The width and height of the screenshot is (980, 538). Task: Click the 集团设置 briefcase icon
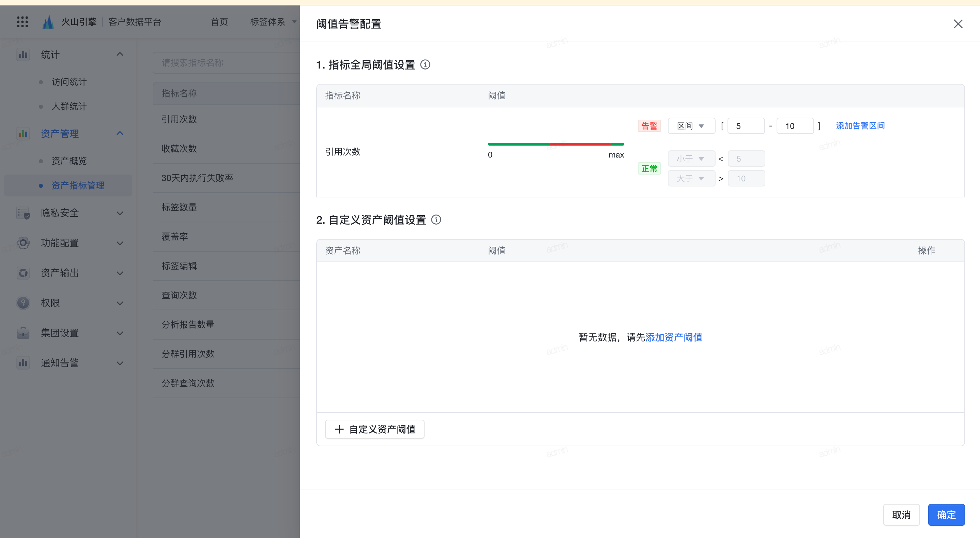pos(23,333)
